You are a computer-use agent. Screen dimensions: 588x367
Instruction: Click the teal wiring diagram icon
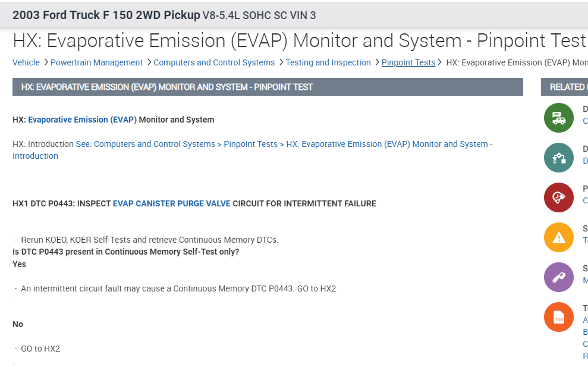pos(558,158)
